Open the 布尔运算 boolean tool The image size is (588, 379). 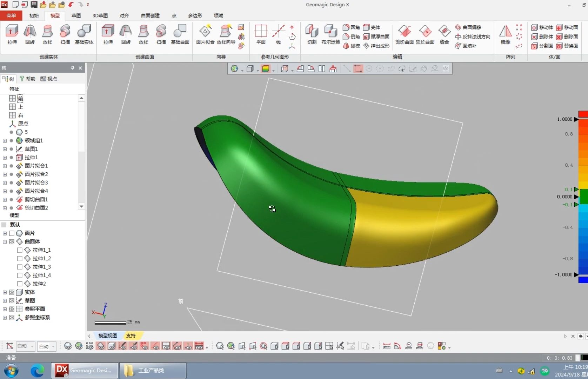pos(331,34)
